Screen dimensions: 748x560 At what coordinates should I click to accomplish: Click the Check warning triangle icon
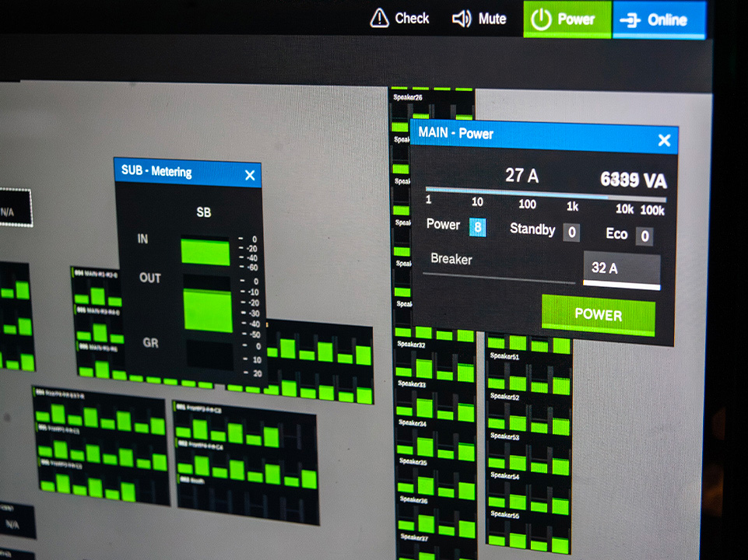(379, 19)
